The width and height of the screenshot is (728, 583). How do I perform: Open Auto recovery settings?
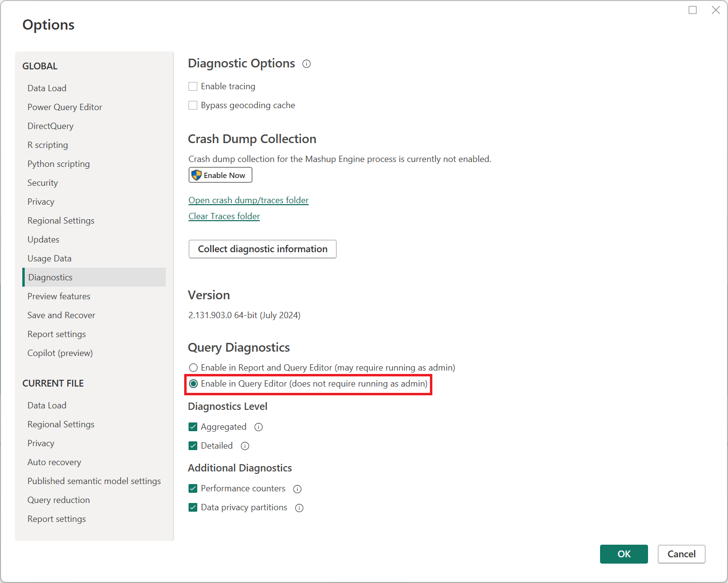point(94,462)
